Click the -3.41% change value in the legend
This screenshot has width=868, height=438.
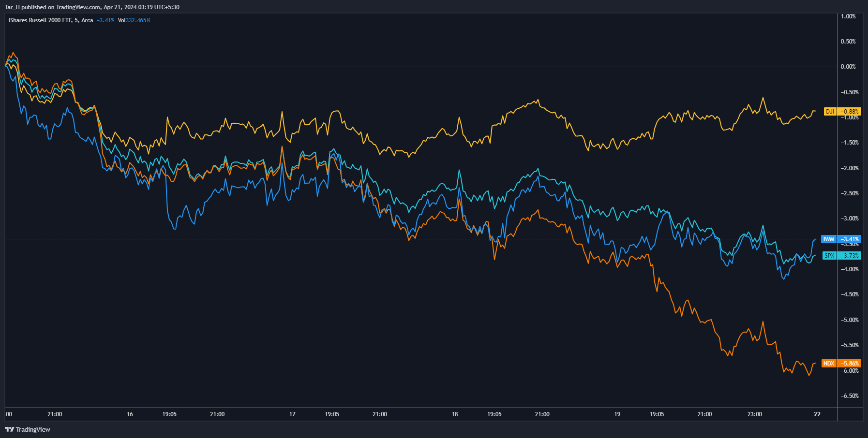105,20
